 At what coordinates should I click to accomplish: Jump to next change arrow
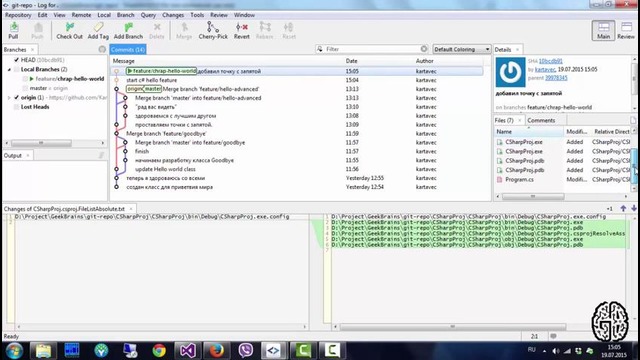tap(634, 209)
